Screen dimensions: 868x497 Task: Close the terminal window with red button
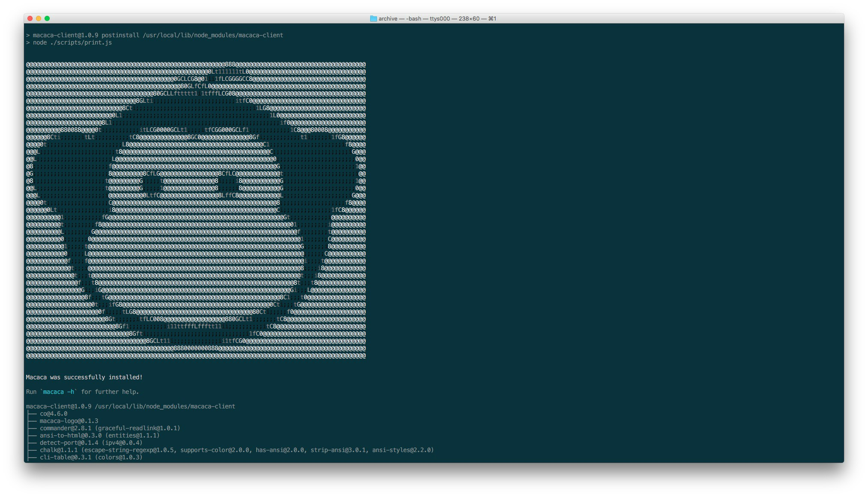30,18
